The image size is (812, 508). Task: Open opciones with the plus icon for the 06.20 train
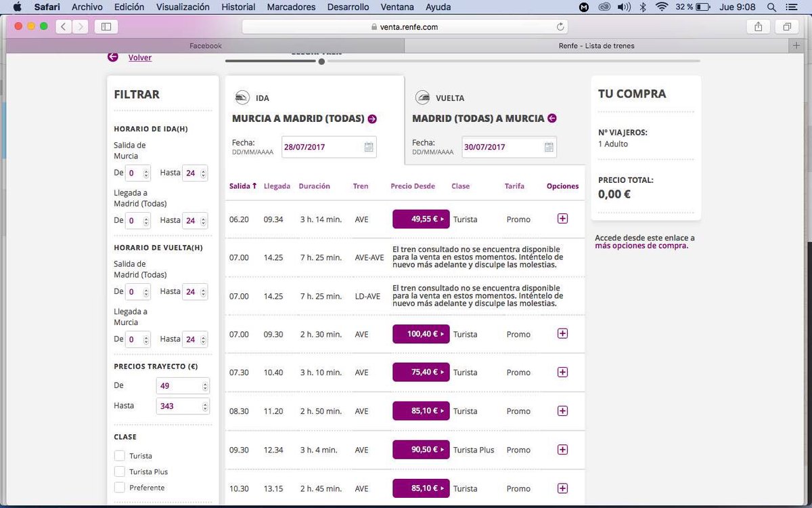562,219
